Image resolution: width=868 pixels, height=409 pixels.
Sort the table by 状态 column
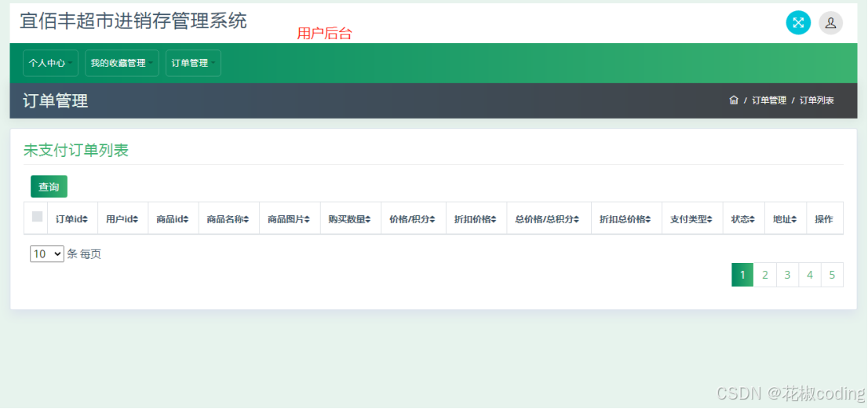coord(744,218)
